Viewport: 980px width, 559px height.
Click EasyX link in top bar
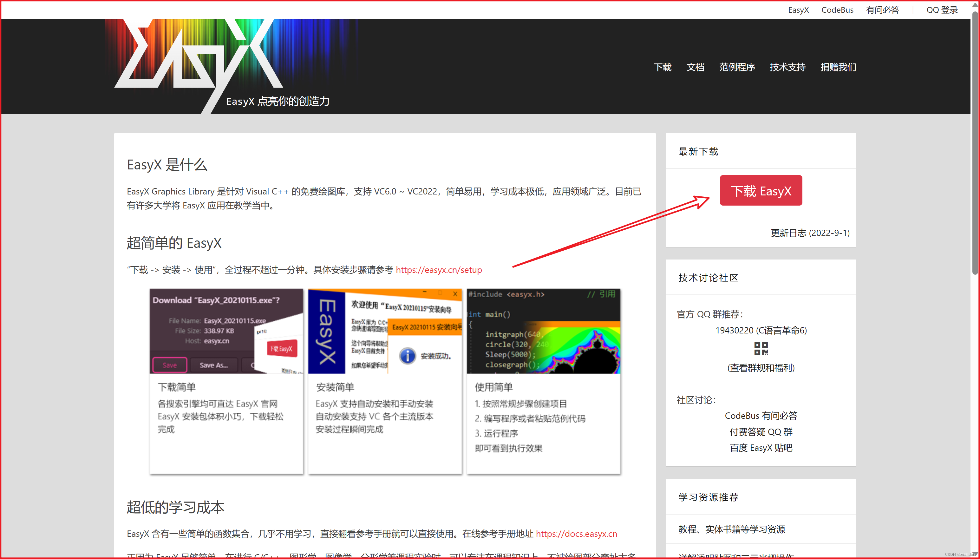click(798, 10)
